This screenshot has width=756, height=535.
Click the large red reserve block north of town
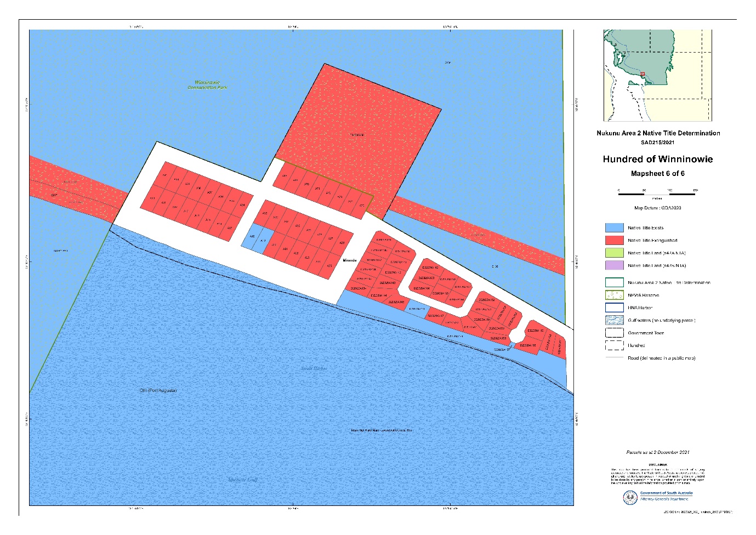pyautogui.click(x=357, y=134)
